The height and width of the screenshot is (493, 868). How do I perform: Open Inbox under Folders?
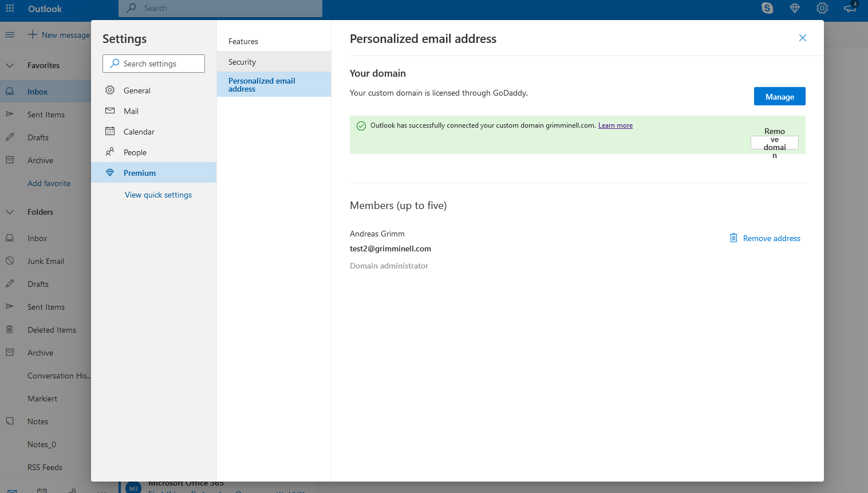coord(46,238)
